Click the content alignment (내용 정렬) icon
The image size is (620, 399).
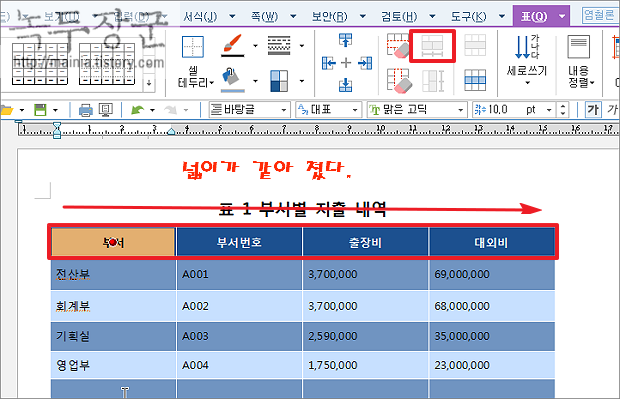pyautogui.click(x=578, y=46)
